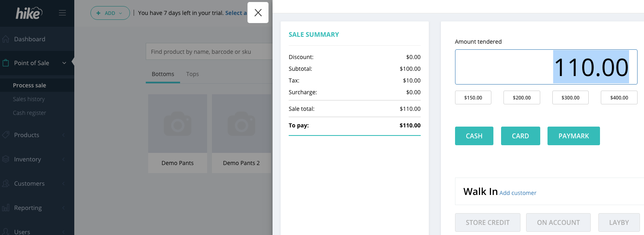Expand the Inventory menu chevron

63,159
